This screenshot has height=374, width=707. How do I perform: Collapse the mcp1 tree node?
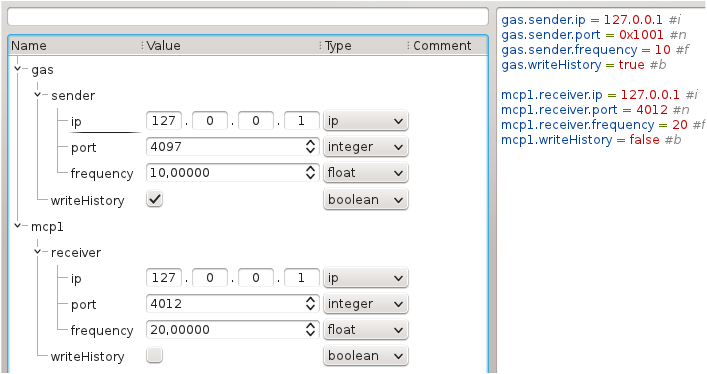coord(18,226)
